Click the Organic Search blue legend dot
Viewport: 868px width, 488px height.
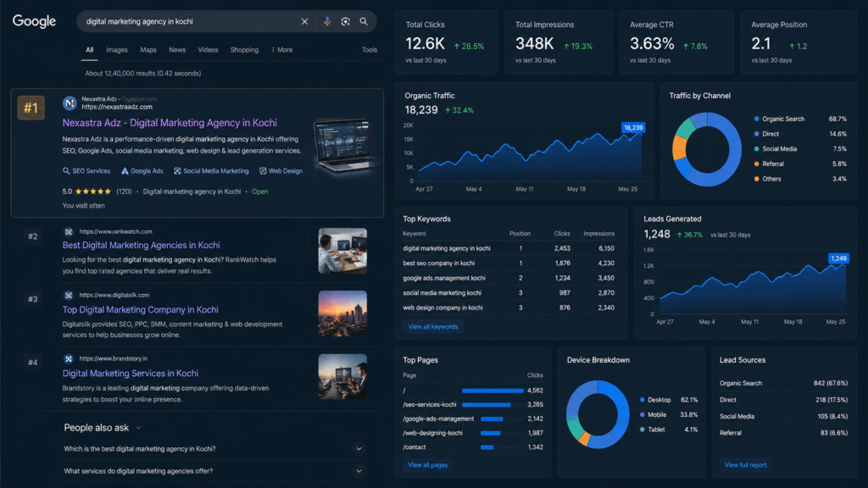coord(756,119)
